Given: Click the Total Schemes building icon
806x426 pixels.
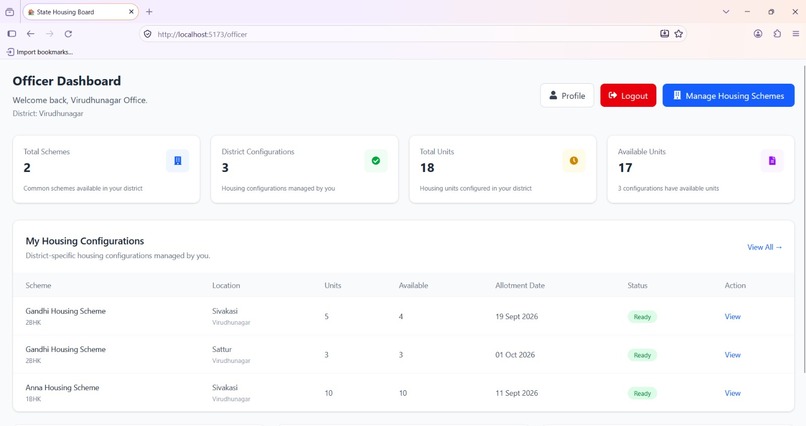Looking at the screenshot, I should point(177,161).
